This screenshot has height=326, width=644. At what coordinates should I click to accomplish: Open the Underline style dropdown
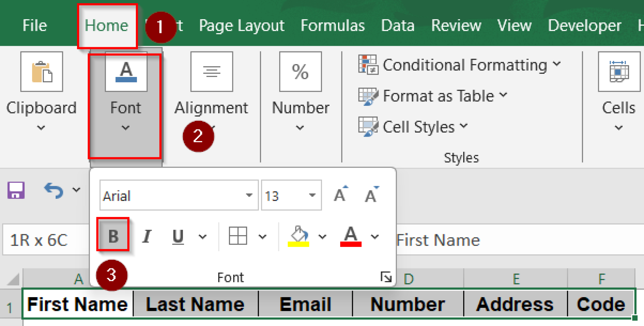(x=202, y=236)
